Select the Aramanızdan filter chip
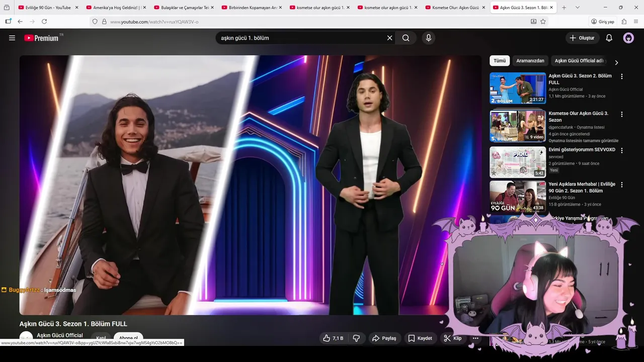The height and width of the screenshot is (362, 644). pyautogui.click(x=530, y=61)
